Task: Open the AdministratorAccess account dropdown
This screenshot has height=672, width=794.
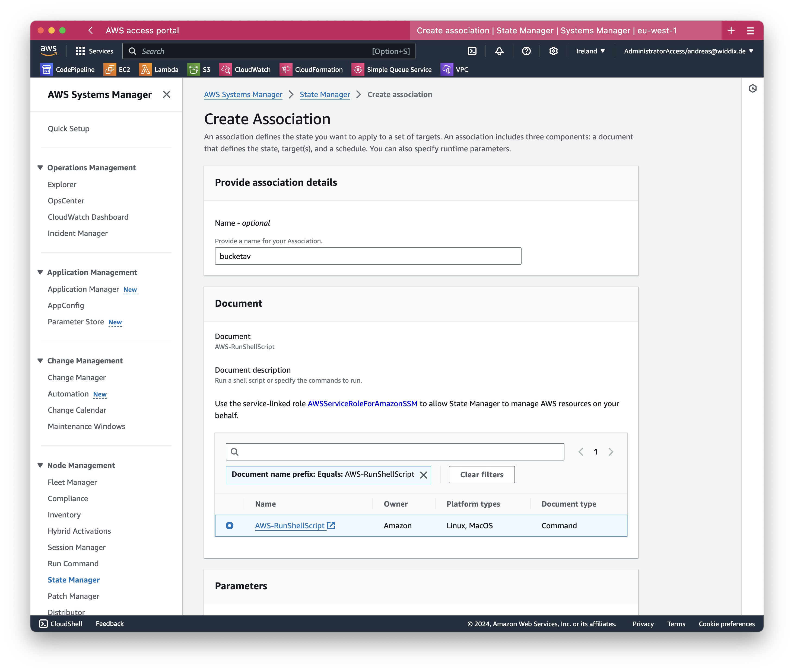Action: click(x=688, y=51)
